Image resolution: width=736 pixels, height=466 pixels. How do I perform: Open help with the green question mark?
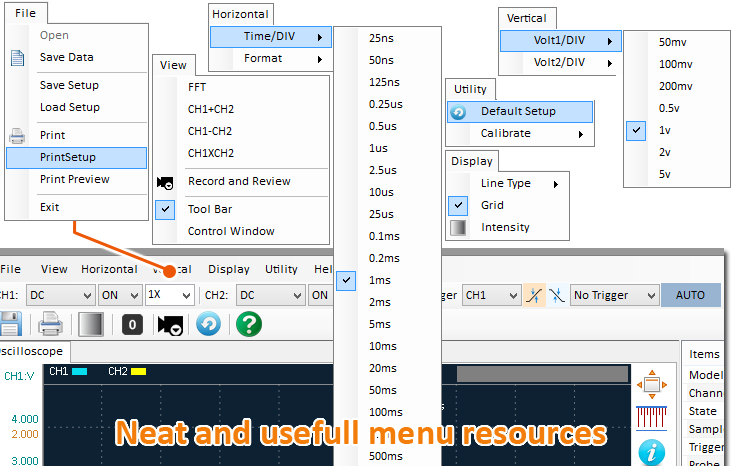(248, 324)
